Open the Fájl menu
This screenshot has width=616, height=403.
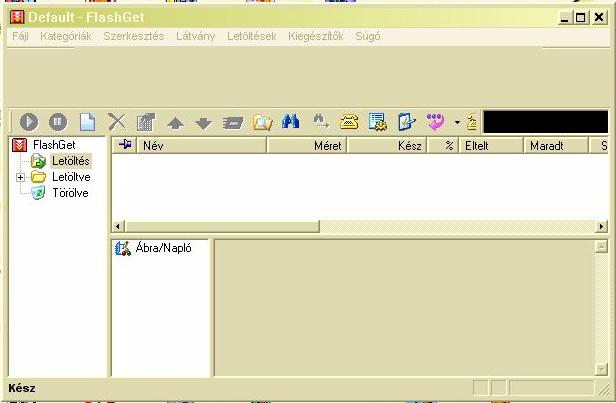pos(20,36)
